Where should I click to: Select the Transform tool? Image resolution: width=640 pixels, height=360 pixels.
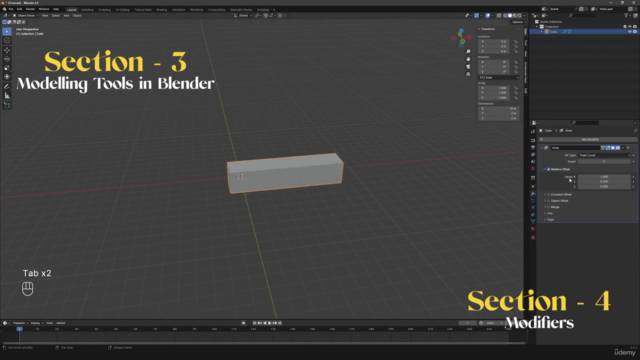pyautogui.click(x=7, y=77)
